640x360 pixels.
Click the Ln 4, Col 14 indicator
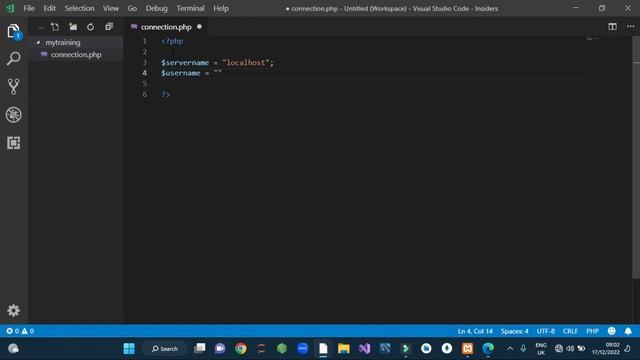tap(475, 331)
